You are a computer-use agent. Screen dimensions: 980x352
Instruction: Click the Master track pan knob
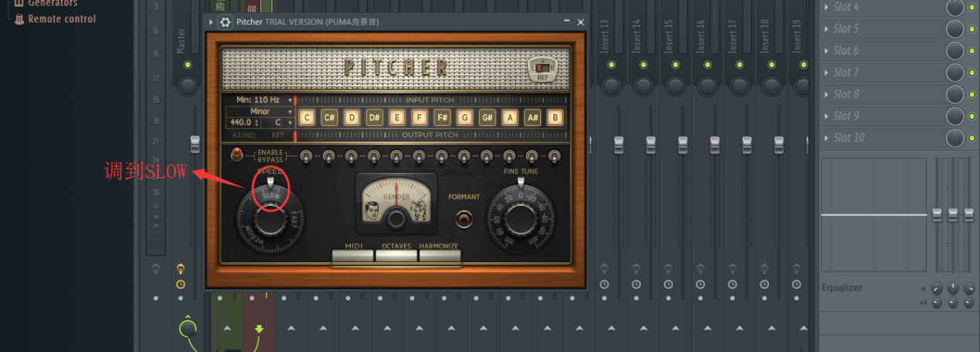188,85
